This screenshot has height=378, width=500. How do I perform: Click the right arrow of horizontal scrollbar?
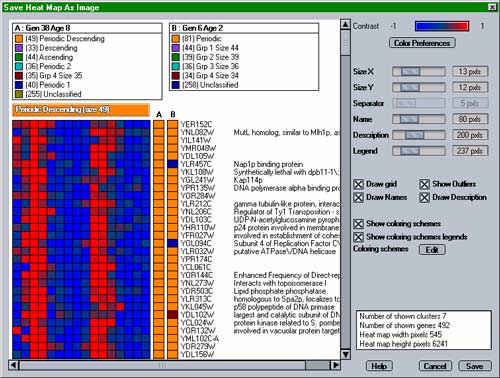click(x=335, y=365)
